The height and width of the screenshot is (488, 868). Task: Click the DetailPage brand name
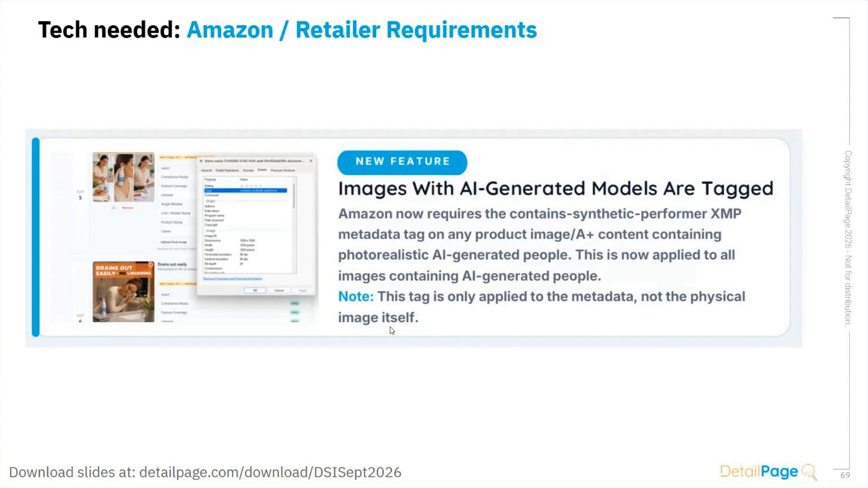759,472
